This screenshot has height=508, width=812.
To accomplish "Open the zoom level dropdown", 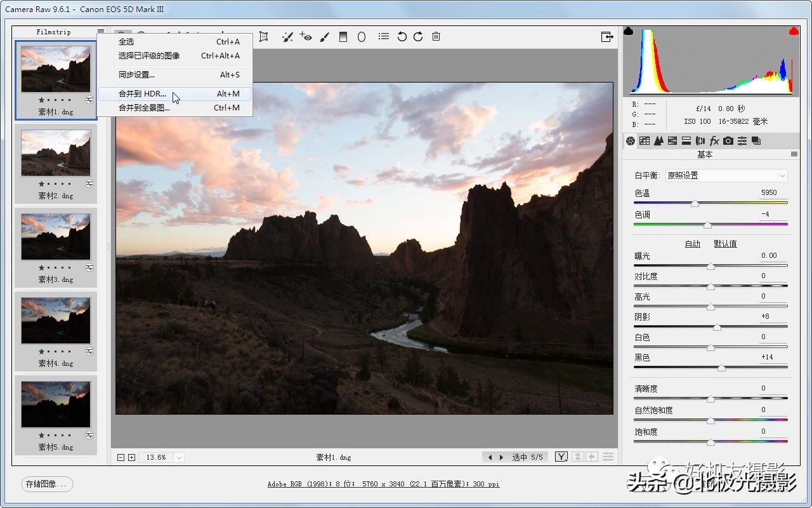I will pos(179,457).
